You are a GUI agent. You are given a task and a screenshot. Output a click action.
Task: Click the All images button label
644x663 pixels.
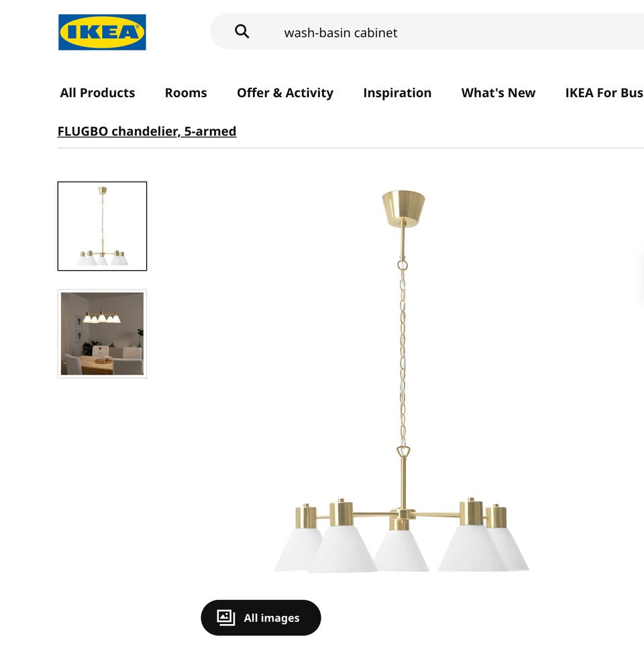click(272, 618)
